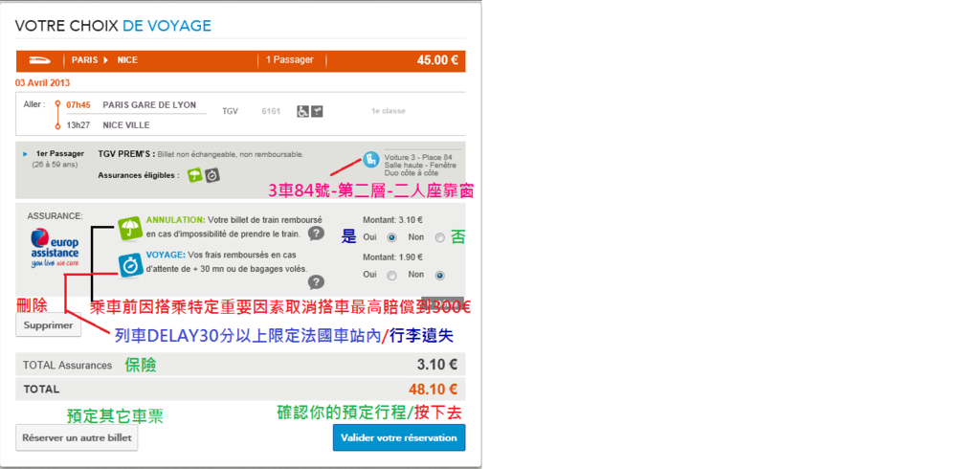Select Oui for VOYAGE insurance
Viewport: 980px width, 469px height.
pyautogui.click(x=391, y=275)
